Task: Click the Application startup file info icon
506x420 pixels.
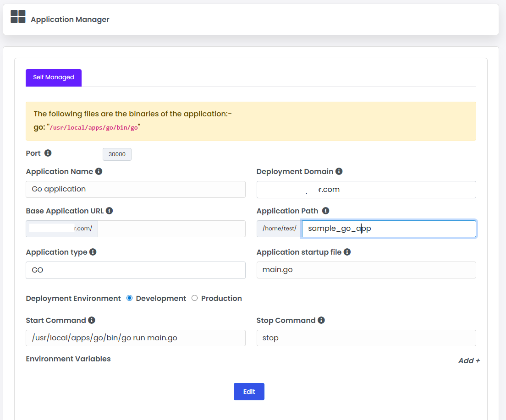Action: tap(347, 252)
